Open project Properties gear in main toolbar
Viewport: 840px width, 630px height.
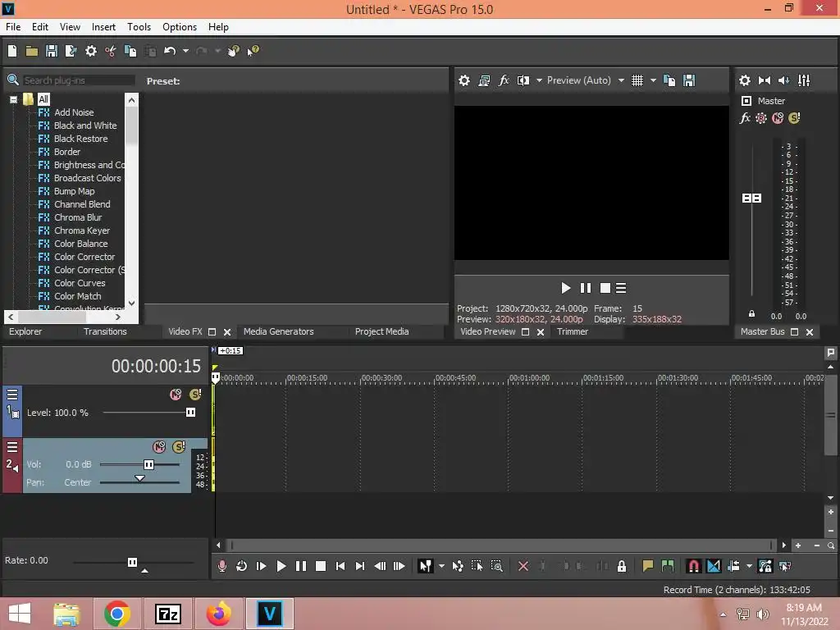(x=91, y=51)
